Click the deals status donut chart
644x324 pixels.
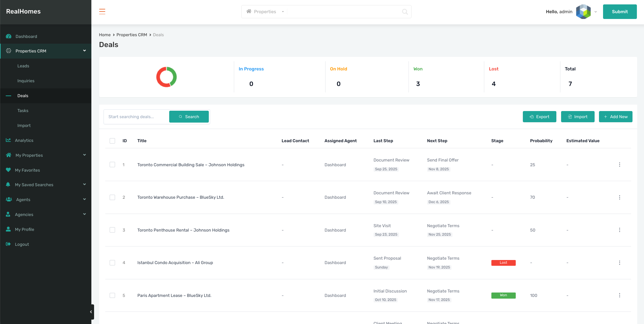(x=166, y=77)
